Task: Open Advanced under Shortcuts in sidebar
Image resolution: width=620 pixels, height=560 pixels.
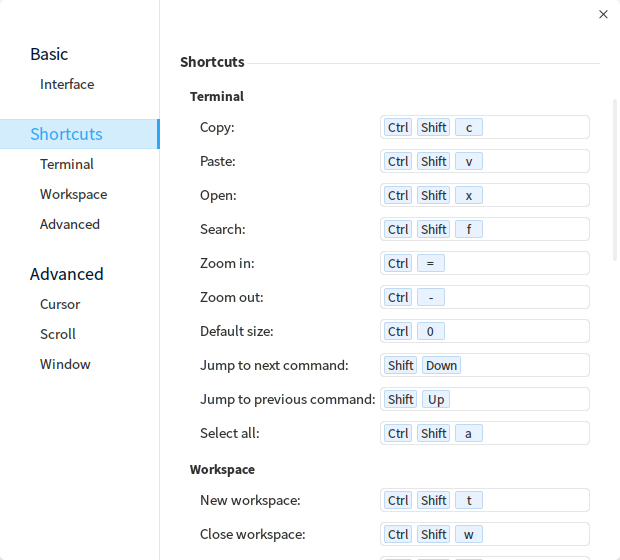Action: click(70, 224)
